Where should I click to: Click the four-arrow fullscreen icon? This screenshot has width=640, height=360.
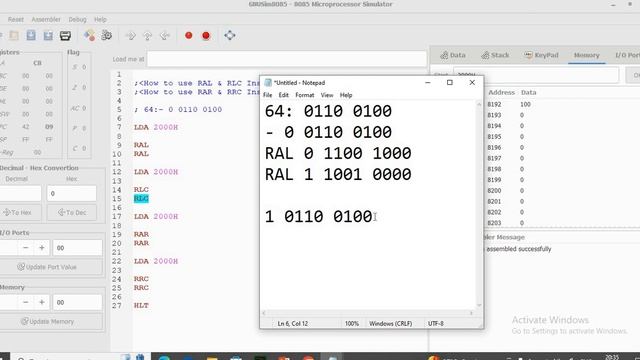230,35
